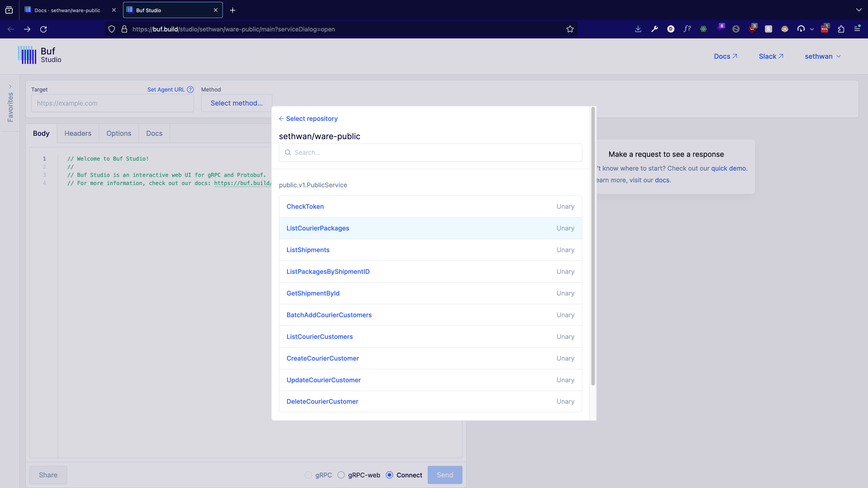Open the browser hamburger menu
Screen dimensions: 868x488
857,29
